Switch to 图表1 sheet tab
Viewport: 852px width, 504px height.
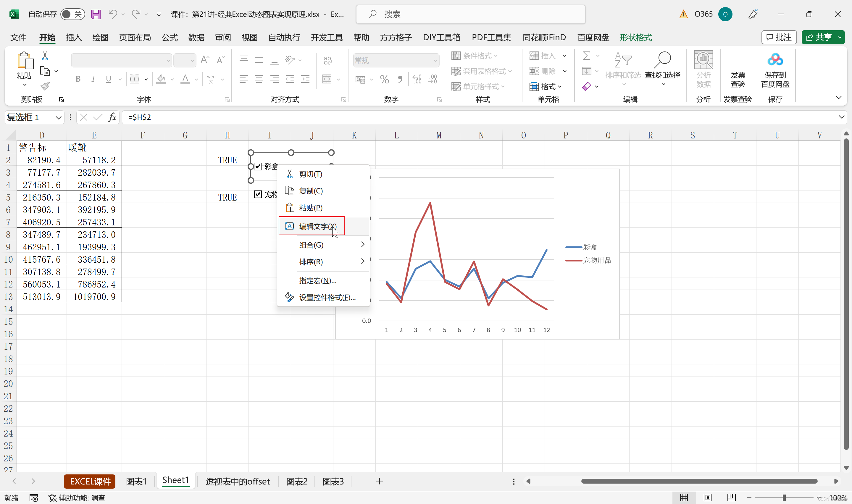[136, 481]
